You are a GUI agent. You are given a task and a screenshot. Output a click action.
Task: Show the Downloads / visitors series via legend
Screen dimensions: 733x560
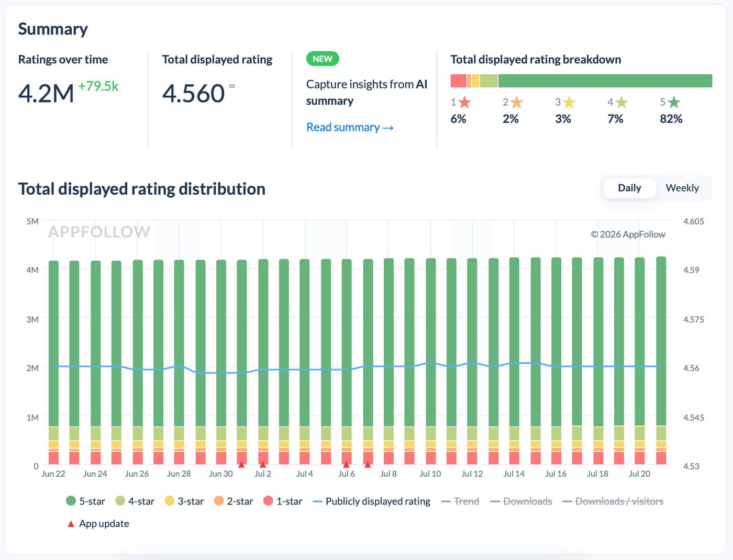[x=613, y=501]
